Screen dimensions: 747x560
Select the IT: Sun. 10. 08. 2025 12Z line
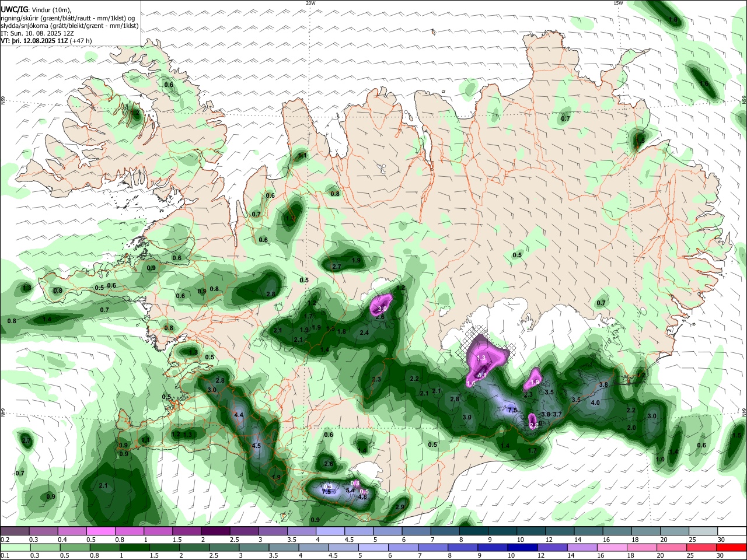tap(37, 33)
